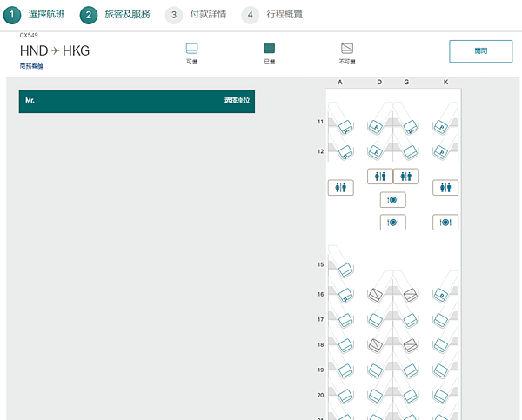Select seat 17G
522x420 pixels.
click(x=411, y=321)
